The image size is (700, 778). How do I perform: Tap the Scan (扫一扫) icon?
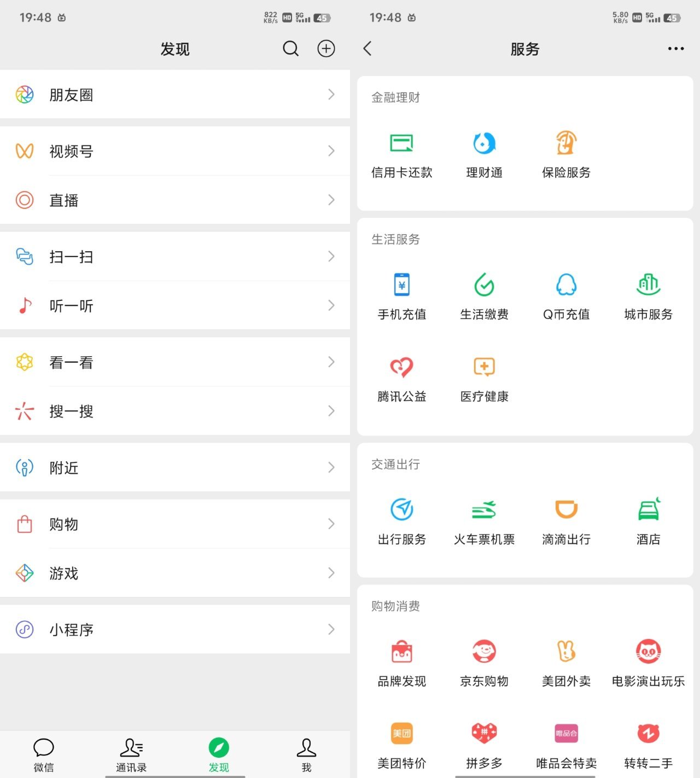(25, 257)
